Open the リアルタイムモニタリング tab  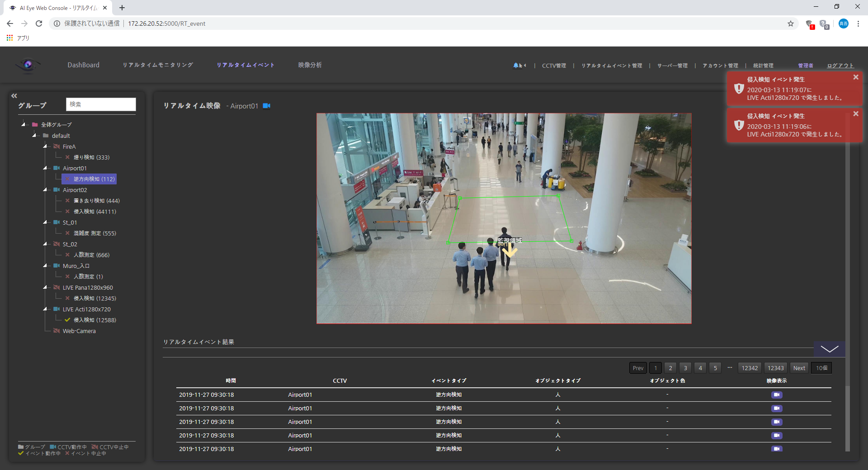pyautogui.click(x=158, y=65)
